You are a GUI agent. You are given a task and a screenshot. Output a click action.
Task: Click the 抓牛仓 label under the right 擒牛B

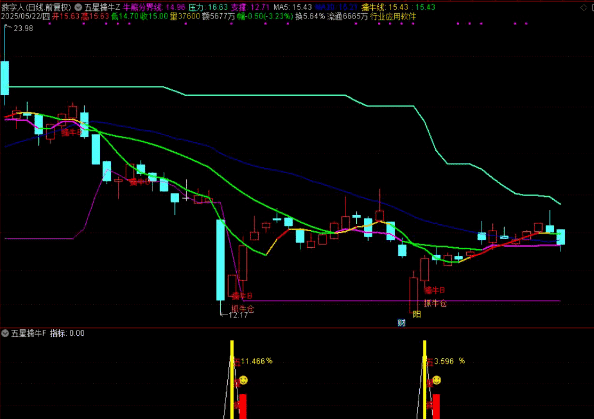[435, 303]
